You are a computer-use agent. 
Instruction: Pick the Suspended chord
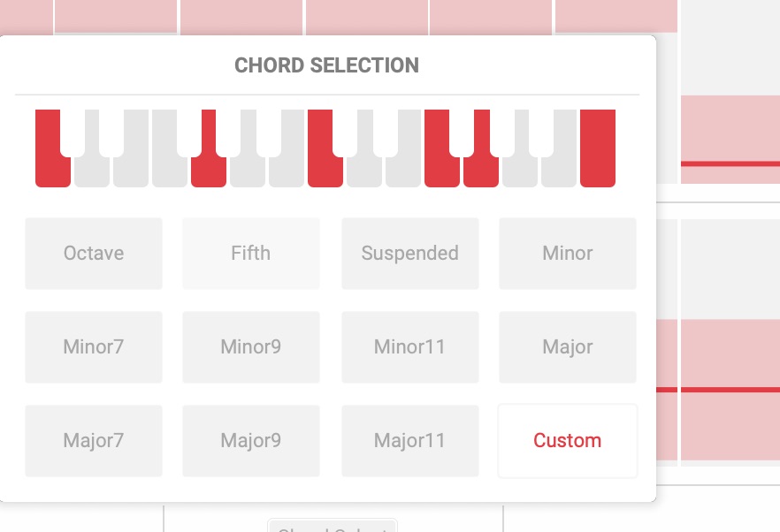click(410, 254)
